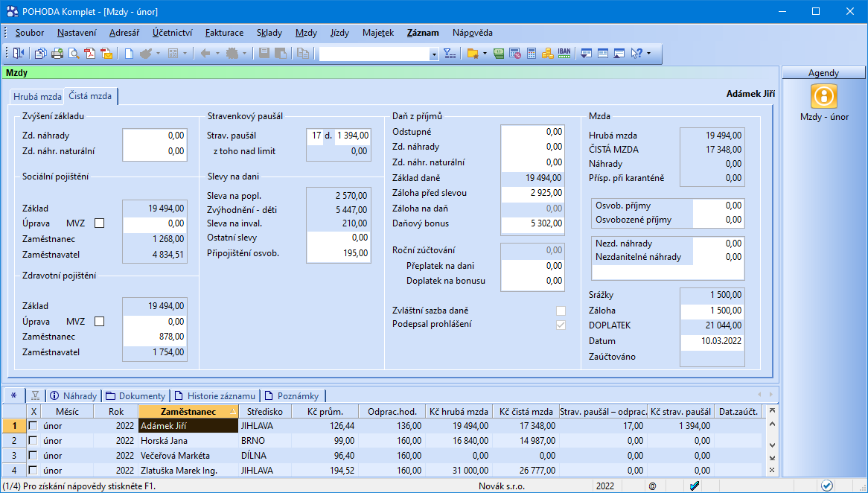The width and height of the screenshot is (868, 493).
Task: Open print preview magnifier icon
Action: coord(74,53)
